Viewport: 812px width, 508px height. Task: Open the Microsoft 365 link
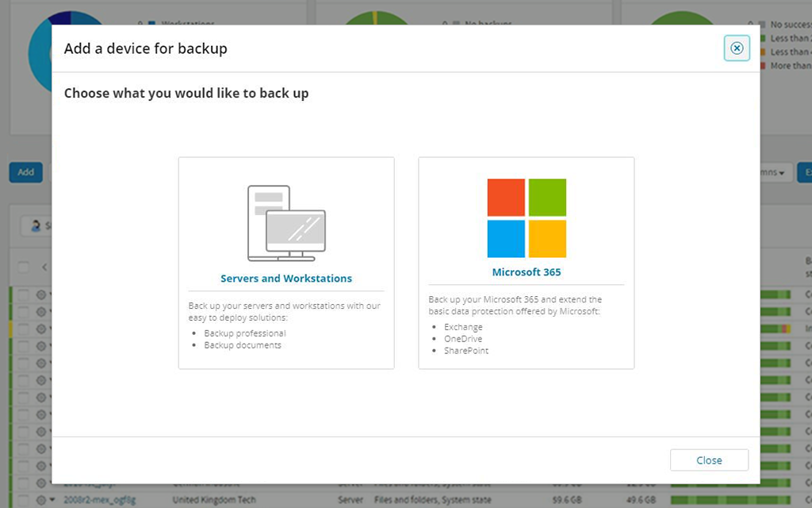tap(527, 272)
